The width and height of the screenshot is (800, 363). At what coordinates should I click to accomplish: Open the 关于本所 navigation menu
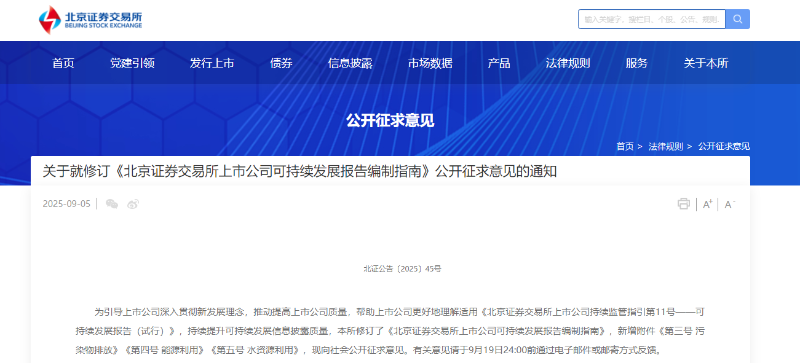tap(706, 63)
